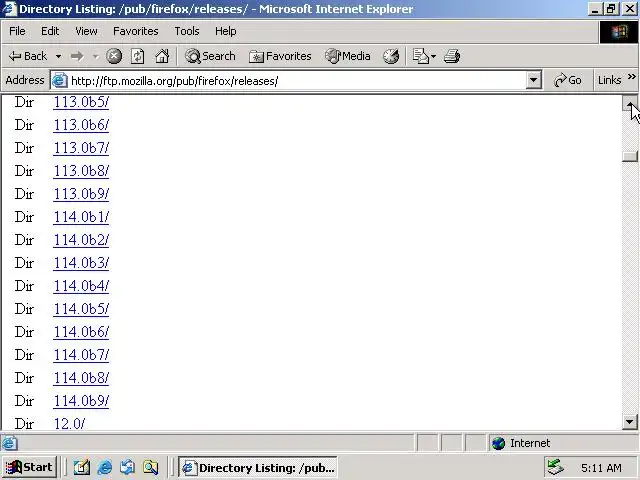Open the View menu

(86, 31)
